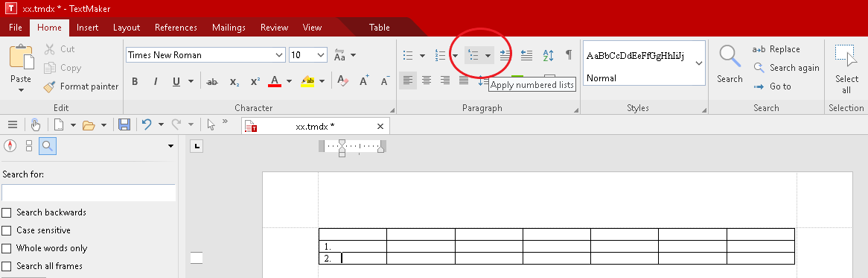This screenshot has height=278, width=868.
Task: Decrease font size with A- icon
Action: (386, 81)
